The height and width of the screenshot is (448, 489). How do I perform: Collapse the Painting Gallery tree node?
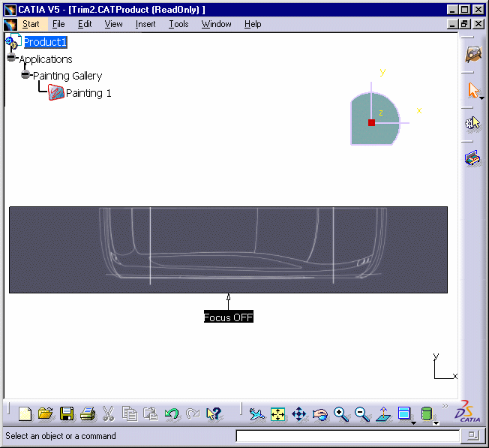click(x=25, y=75)
